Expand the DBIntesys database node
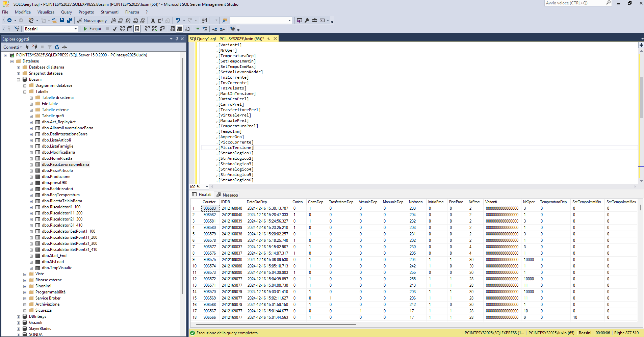644x337 pixels. [18, 316]
